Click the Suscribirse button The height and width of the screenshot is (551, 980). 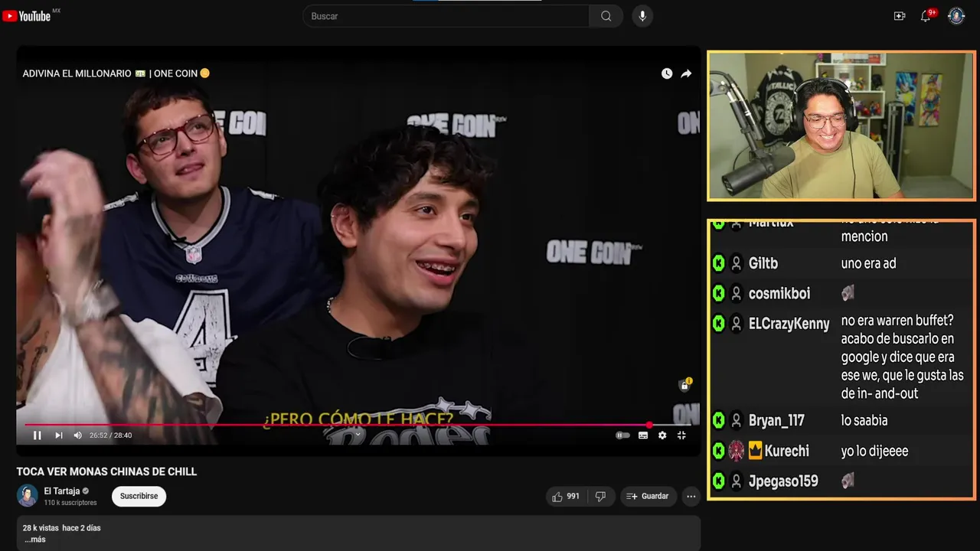click(x=139, y=496)
